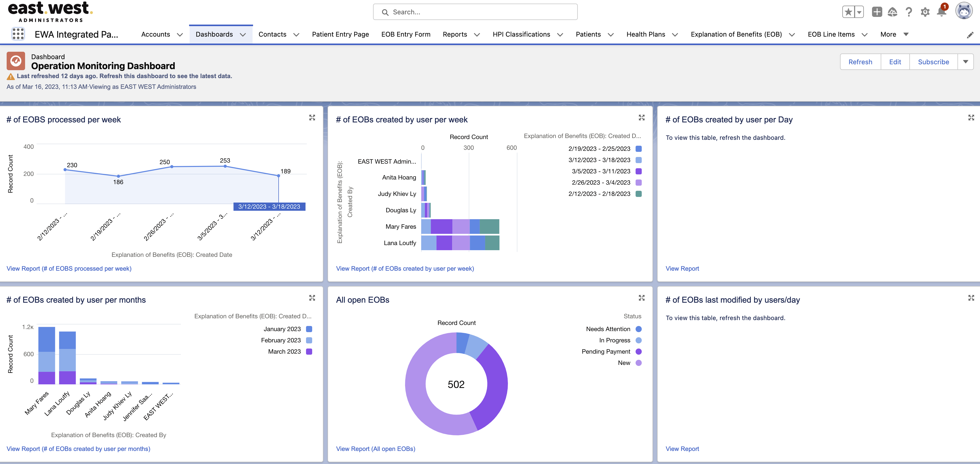
Task: Click the Refresh button
Action: [x=860, y=62]
